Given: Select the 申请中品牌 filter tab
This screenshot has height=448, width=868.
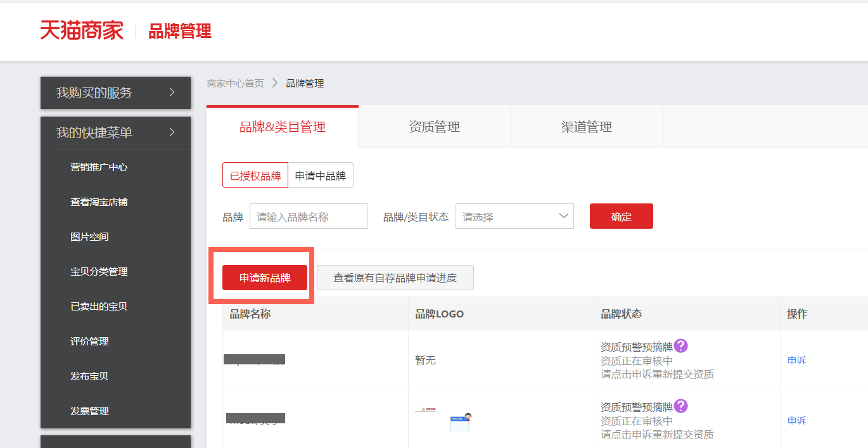Looking at the screenshot, I should (321, 176).
